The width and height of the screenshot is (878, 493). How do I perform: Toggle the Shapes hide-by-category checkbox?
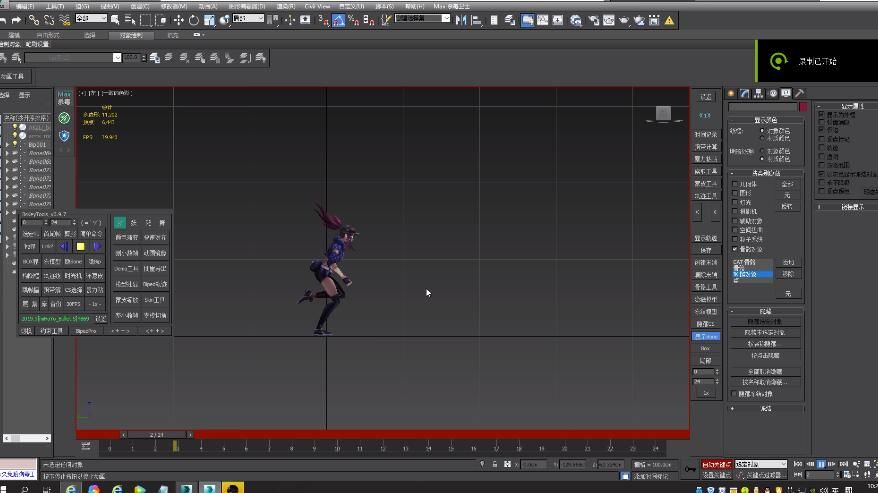[x=735, y=193]
